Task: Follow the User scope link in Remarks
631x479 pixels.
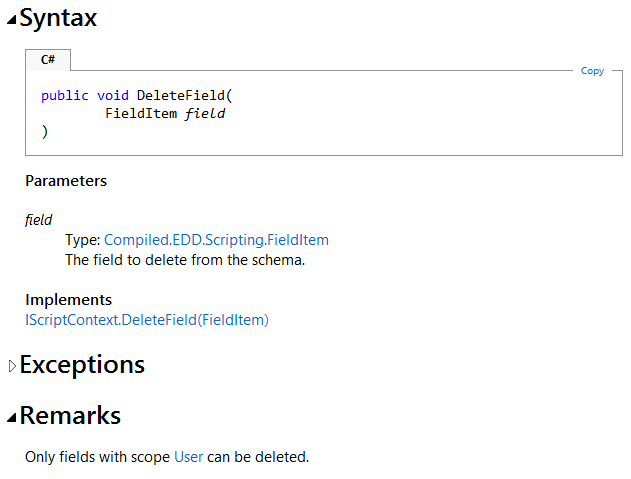Action: (188, 457)
